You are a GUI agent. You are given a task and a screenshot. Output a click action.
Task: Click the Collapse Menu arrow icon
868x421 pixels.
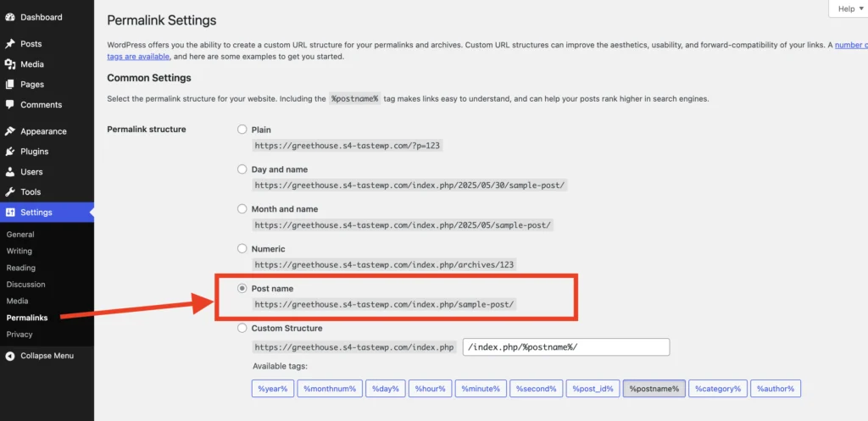(x=10, y=356)
